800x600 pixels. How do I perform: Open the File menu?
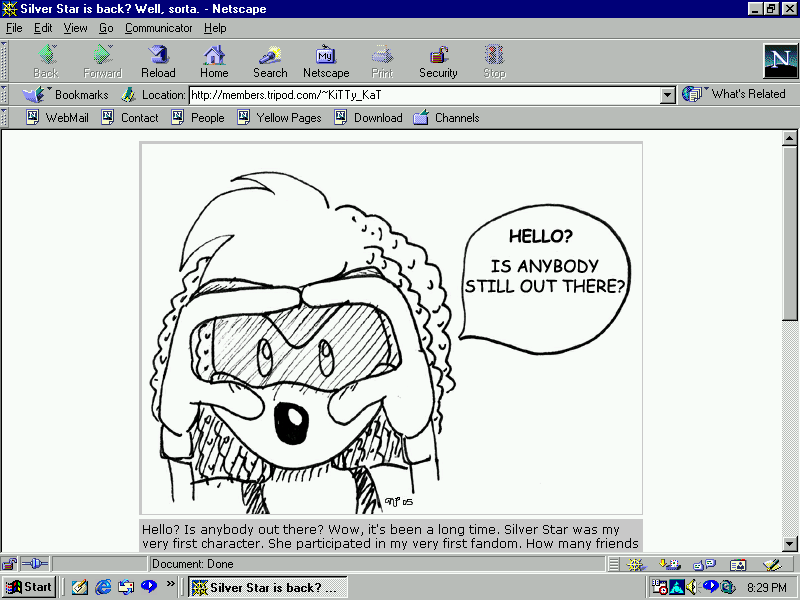coord(14,28)
